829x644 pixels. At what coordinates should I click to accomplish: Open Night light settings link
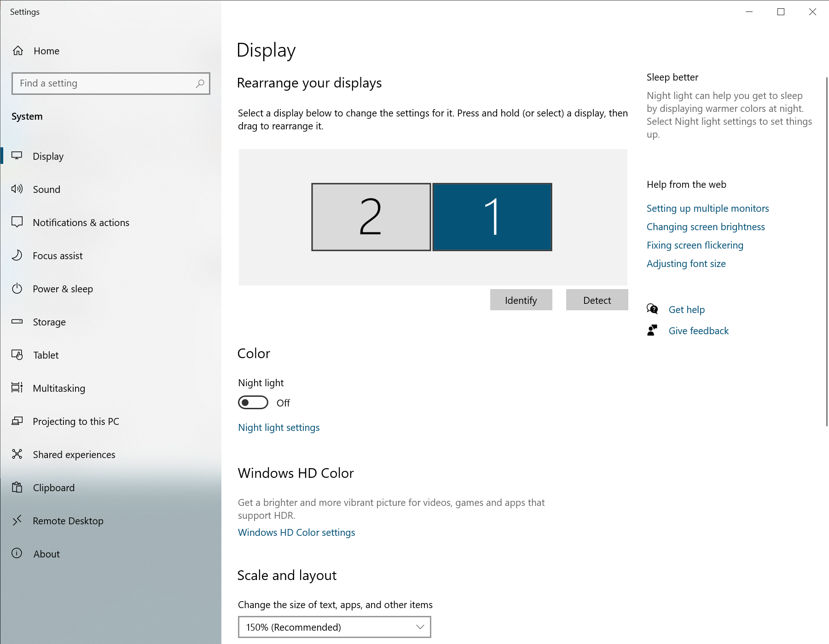(278, 427)
